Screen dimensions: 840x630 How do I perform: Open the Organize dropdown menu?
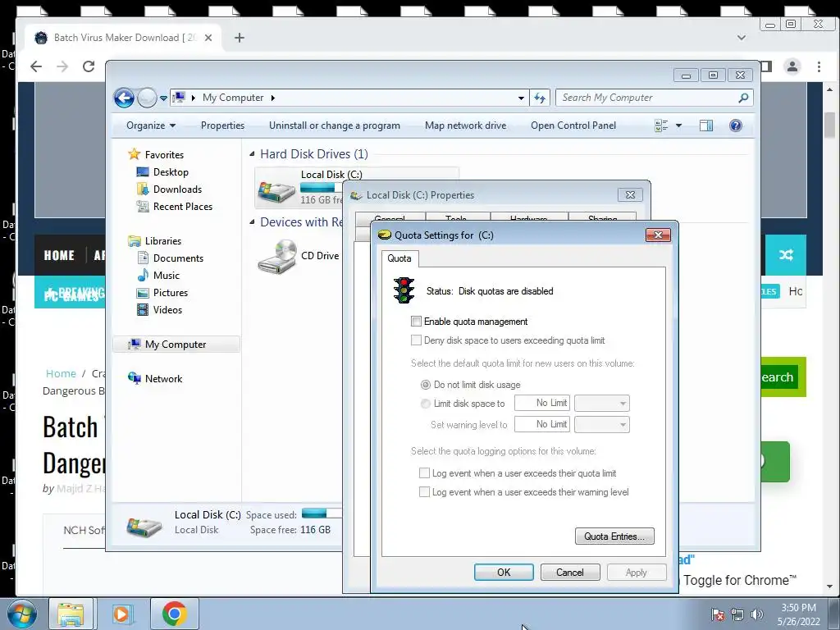click(x=151, y=126)
